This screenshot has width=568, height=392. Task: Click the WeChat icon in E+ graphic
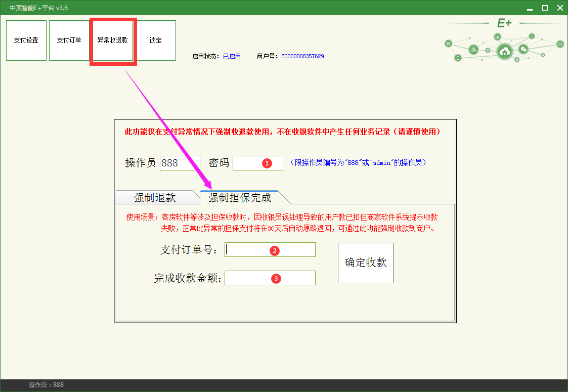(523, 49)
